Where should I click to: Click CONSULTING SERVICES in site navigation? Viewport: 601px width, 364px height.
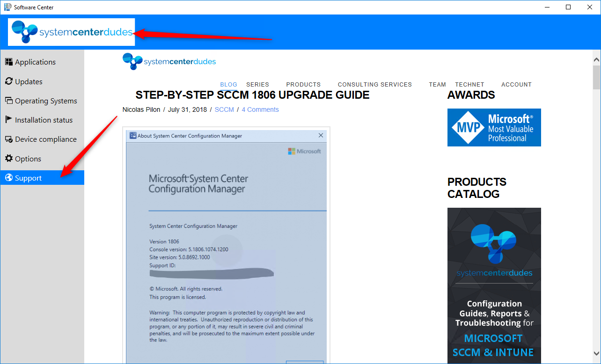pyautogui.click(x=375, y=85)
